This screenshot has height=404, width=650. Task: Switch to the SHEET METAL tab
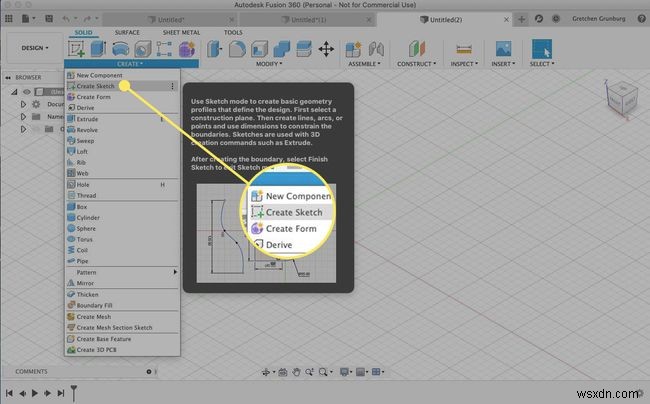pyautogui.click(x=181, y=32)
